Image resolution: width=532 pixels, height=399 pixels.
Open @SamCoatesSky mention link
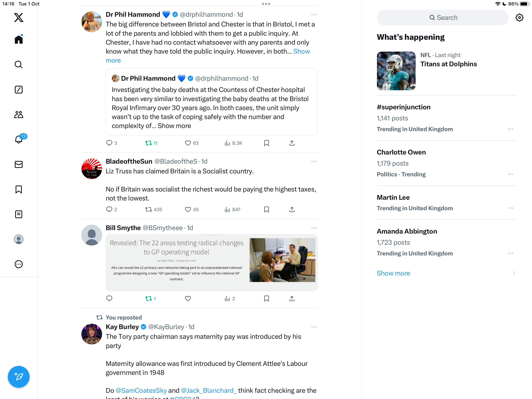[x=141, y=390]
